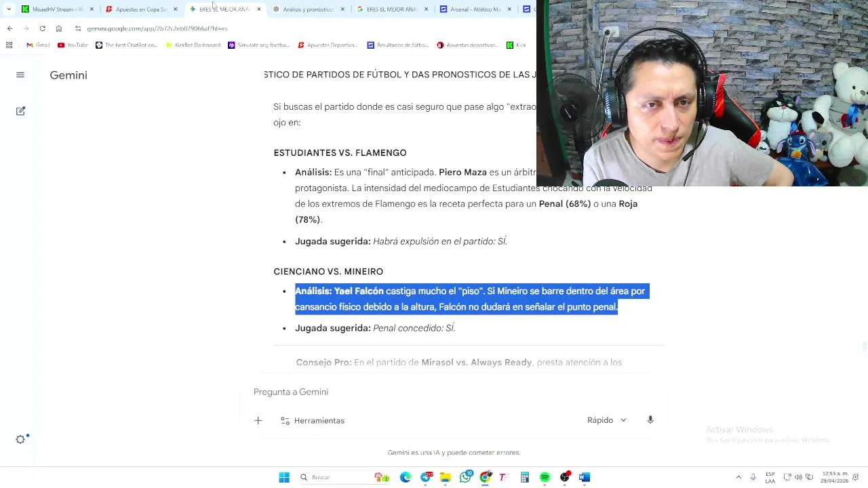The width and height of the screenshot is (868, 488).
Task: Switch to Apuestas en Copa tab
Action: (x=140, y=9)
